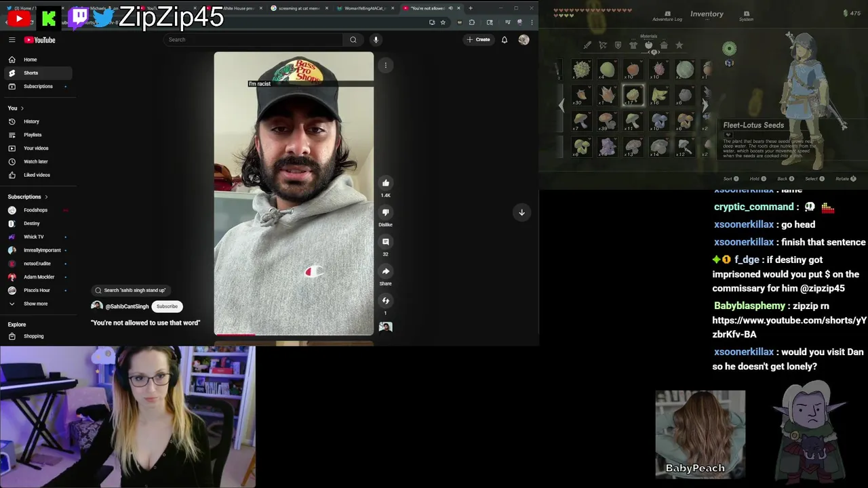868x488 pixels.
Task: Click the search magnifier button
Action: pyautogui.click(x=353, y=39)
